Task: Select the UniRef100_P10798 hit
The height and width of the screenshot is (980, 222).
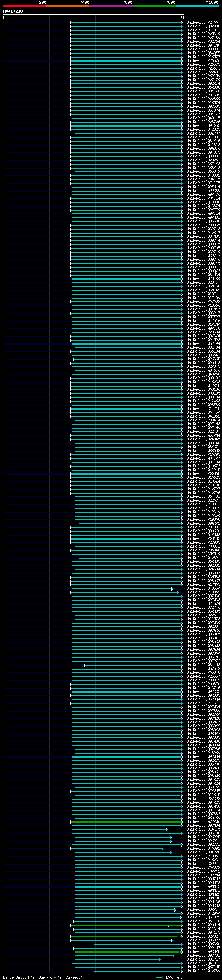Action: click(203, 485)
